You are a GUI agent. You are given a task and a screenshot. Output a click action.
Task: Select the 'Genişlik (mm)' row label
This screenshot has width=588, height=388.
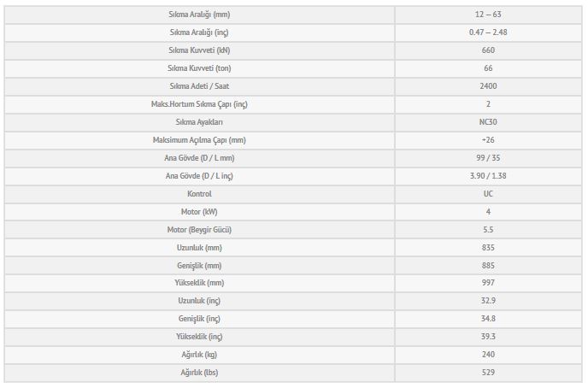[199, 266]
